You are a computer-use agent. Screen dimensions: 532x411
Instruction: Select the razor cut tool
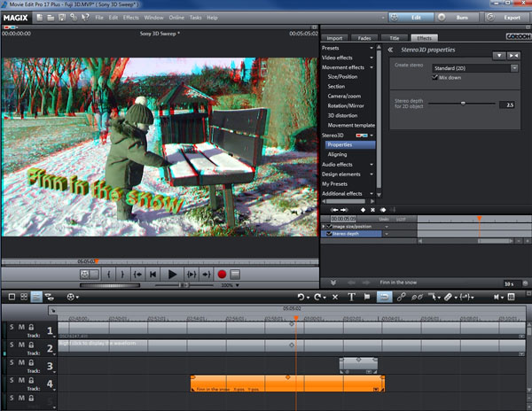pos(448,297)
